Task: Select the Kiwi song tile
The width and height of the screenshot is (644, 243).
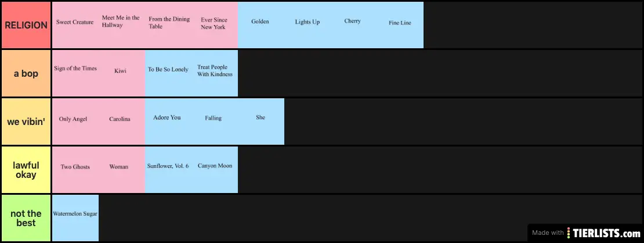Action: click(121, 73)
